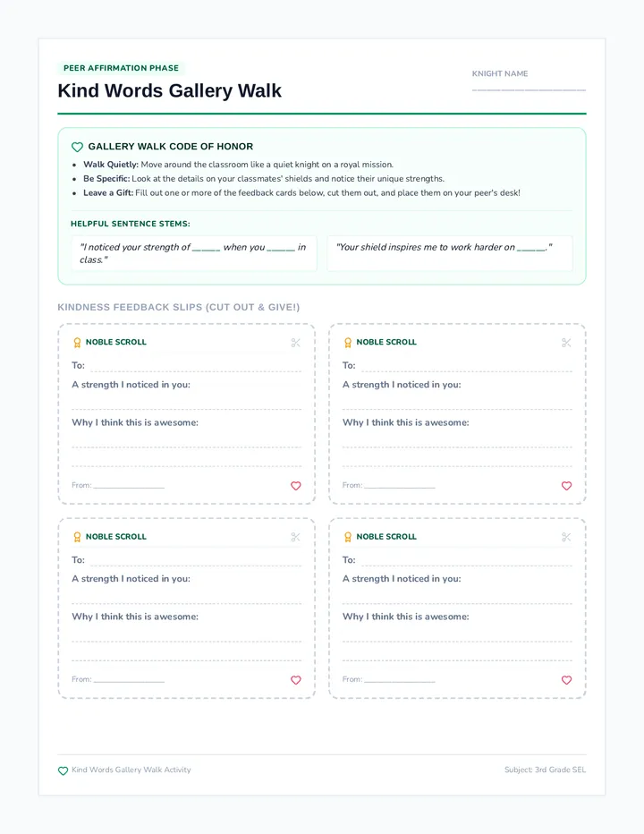Click the Knight Name blank line

pyautogui.click(x=529, y=90)
